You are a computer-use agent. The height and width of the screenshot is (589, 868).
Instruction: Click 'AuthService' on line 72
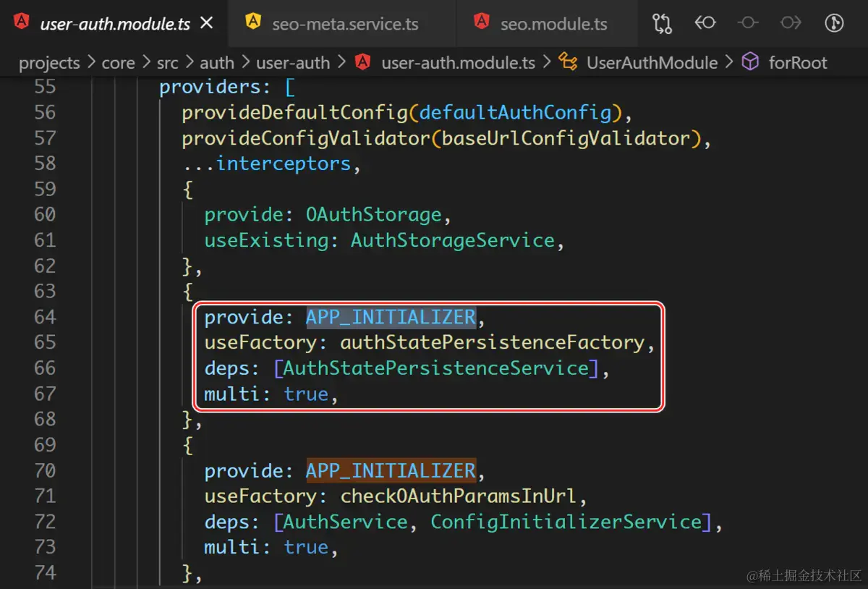pos(345,522)
